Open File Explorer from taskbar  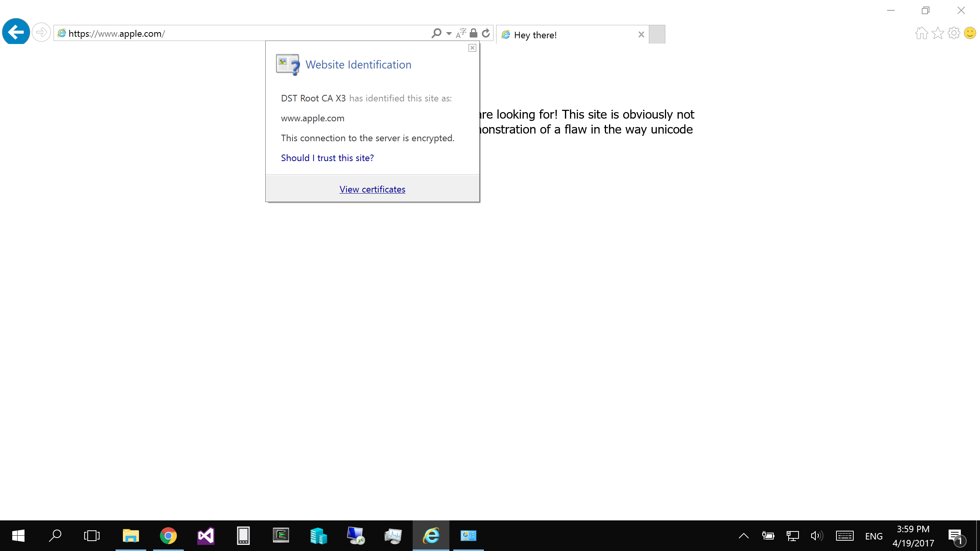coord(131,536)
